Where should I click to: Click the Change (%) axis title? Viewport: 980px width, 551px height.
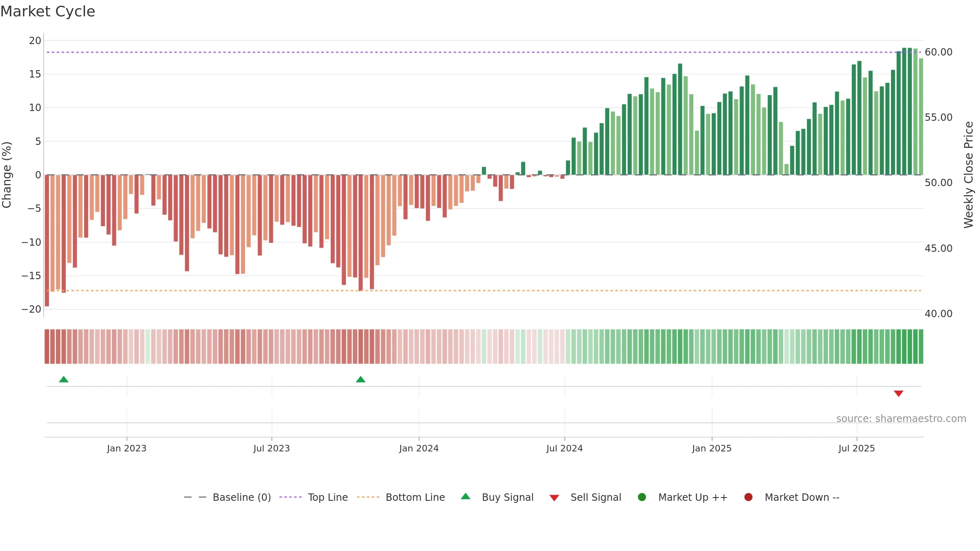[7, 175]
